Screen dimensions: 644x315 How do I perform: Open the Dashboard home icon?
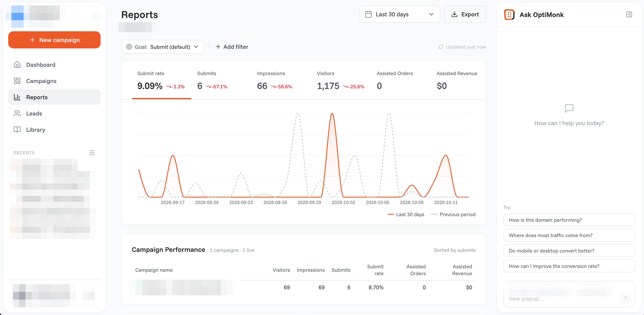17,65
